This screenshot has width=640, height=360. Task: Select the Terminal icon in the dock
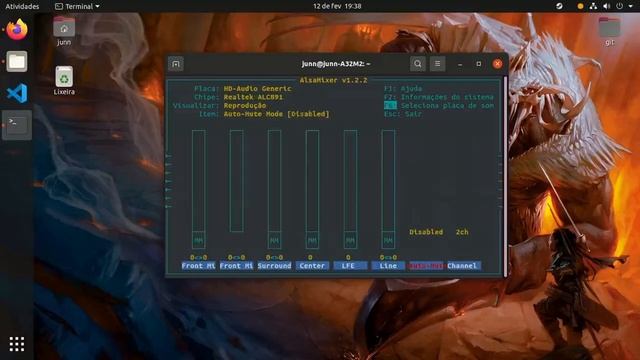[x=17, y=125]
